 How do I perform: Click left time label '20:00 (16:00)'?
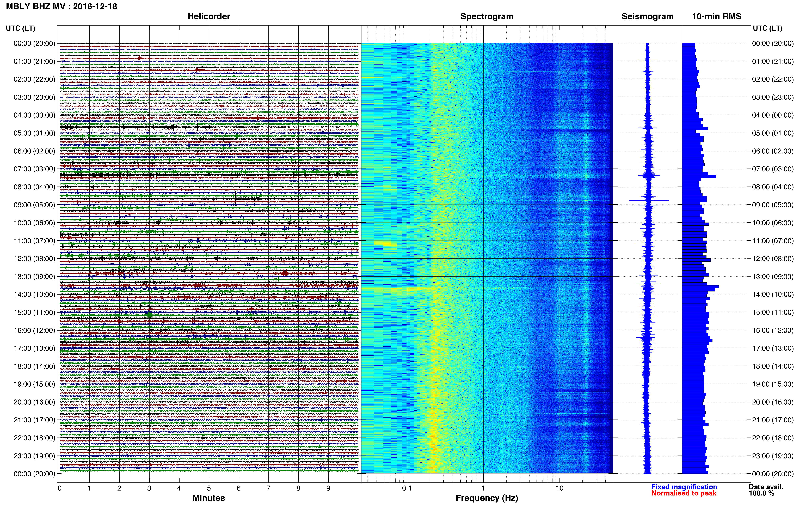[x=34, y=402]
